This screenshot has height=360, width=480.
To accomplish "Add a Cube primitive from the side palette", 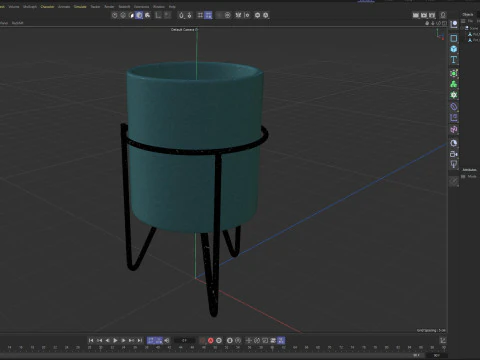I will [454, 49].
